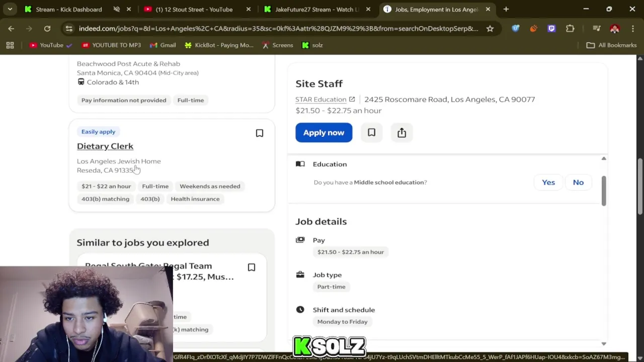Open All Bookmarks folder
The image size is (644, 362).
click(x=612, y=45)
